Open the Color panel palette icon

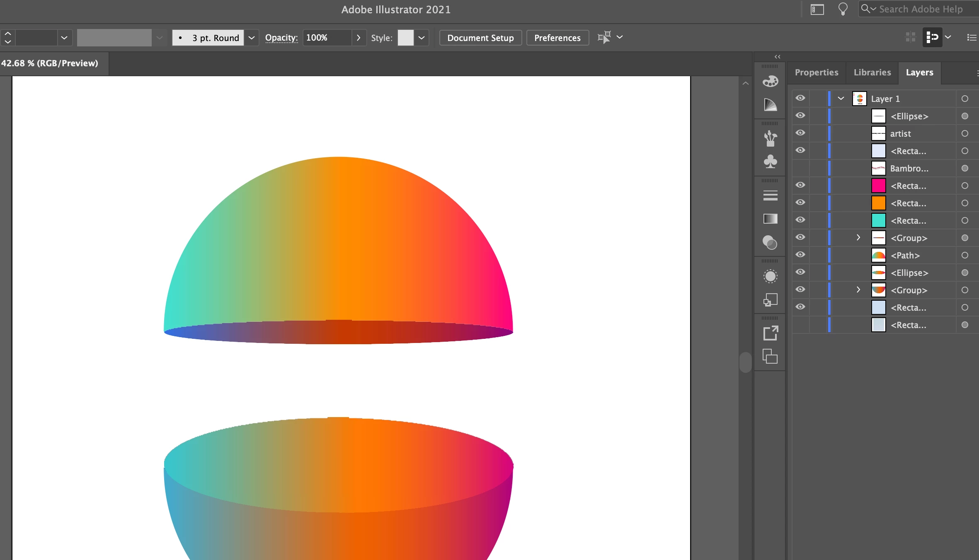point(770,81)
